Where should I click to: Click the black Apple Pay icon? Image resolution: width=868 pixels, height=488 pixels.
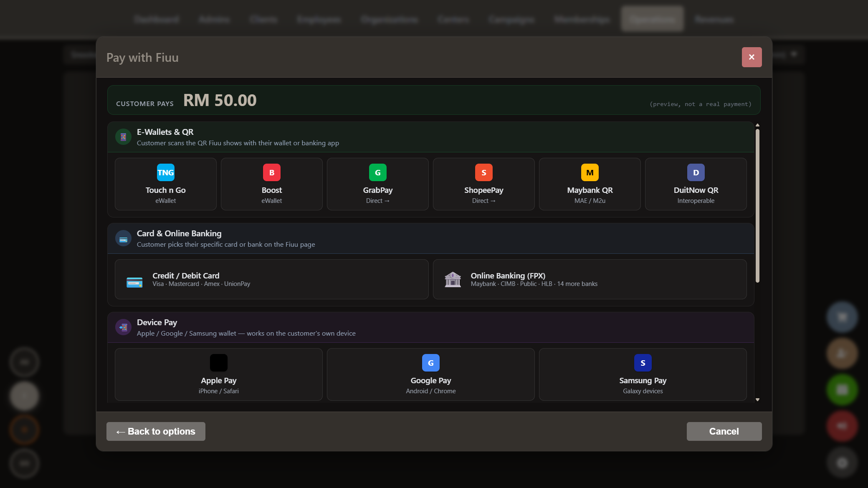[x=219, y=363]
